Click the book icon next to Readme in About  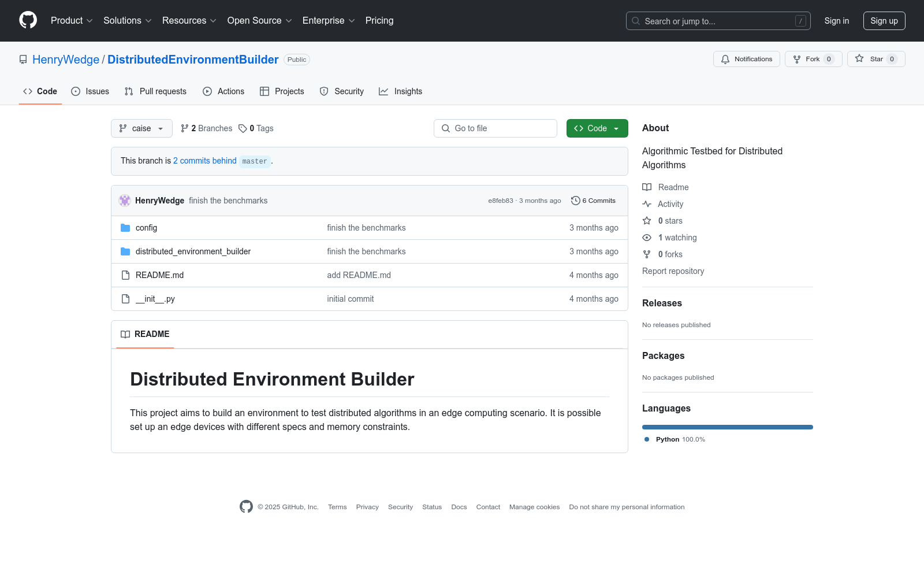[x=647, y=187]
